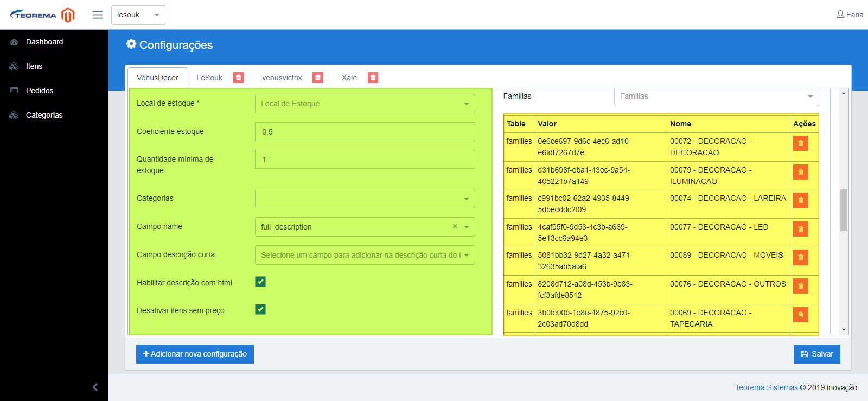Delete the 00074 LAREIRA row

[801, 200]
